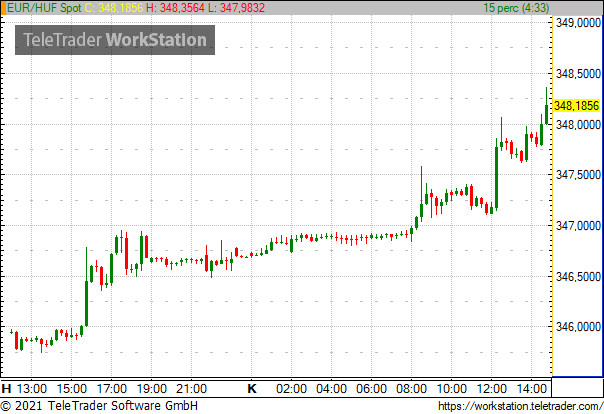Click the 14:00 time axis label
This screenshot has width=604, height=414.
(x=532, y=389)
